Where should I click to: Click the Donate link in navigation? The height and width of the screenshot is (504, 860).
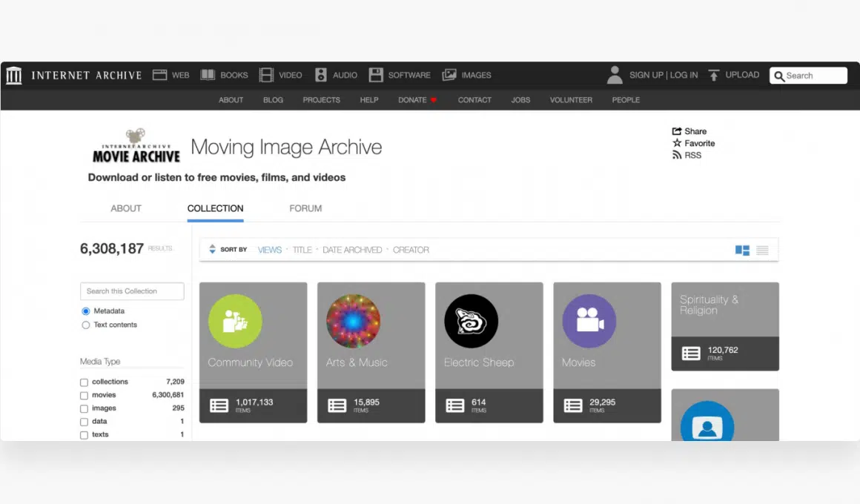412,100
